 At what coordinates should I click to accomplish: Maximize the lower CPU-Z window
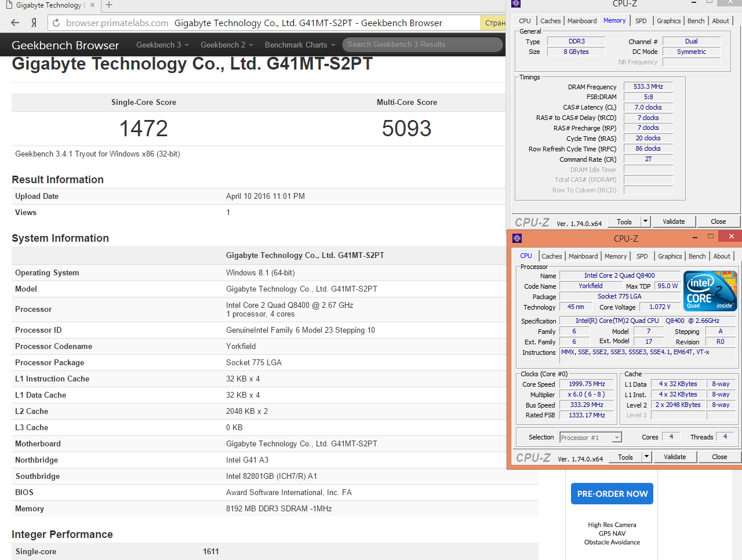711,237
